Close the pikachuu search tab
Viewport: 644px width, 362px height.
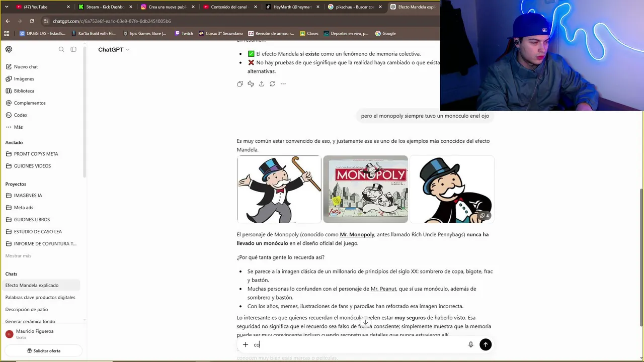380,7
